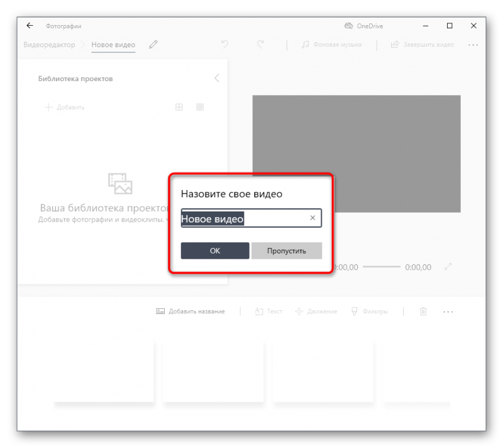Open storyboard more options menu
The image size is (503, 448).
pos(448,311)
